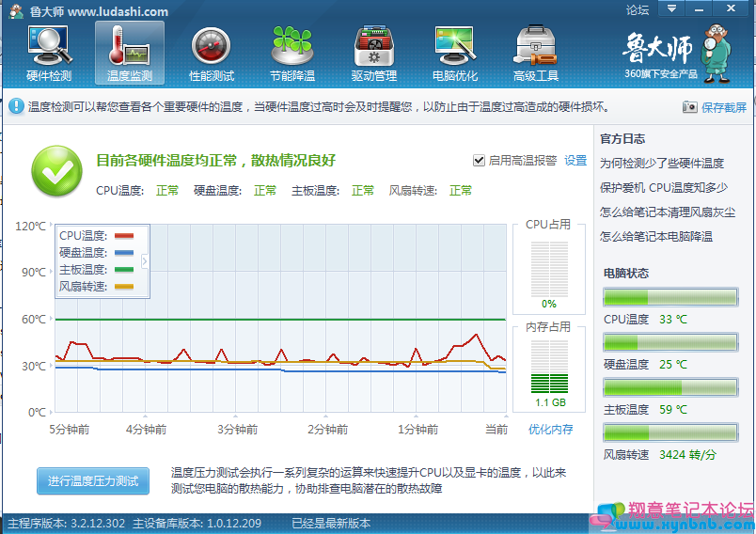Click the 风扇转速 orange legend swatch
The height and width of the screenshot is (534, 756).
point(124,287)
